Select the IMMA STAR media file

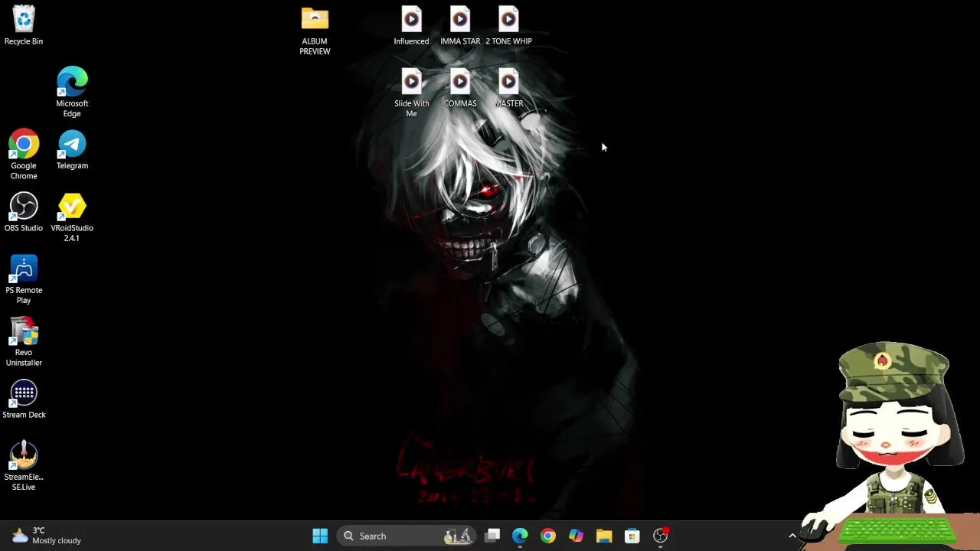(x=460, y=26)
